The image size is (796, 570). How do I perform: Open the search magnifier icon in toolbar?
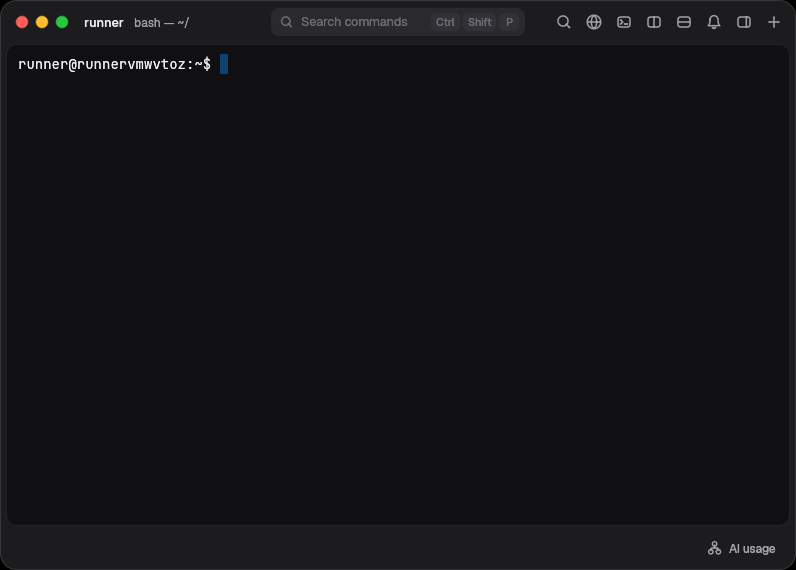tap(563, 22)
